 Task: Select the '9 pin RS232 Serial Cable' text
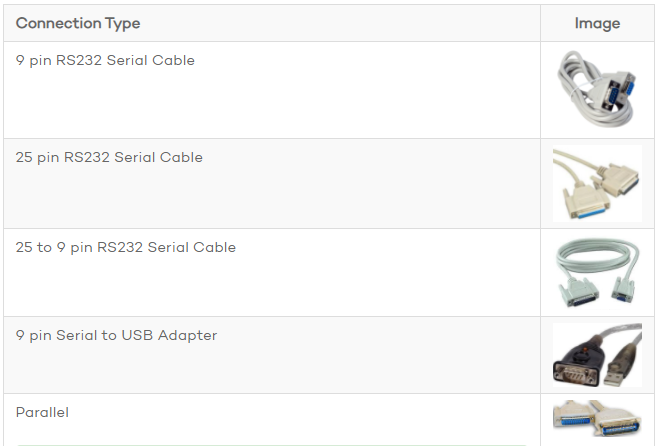[x=105, y=60]
